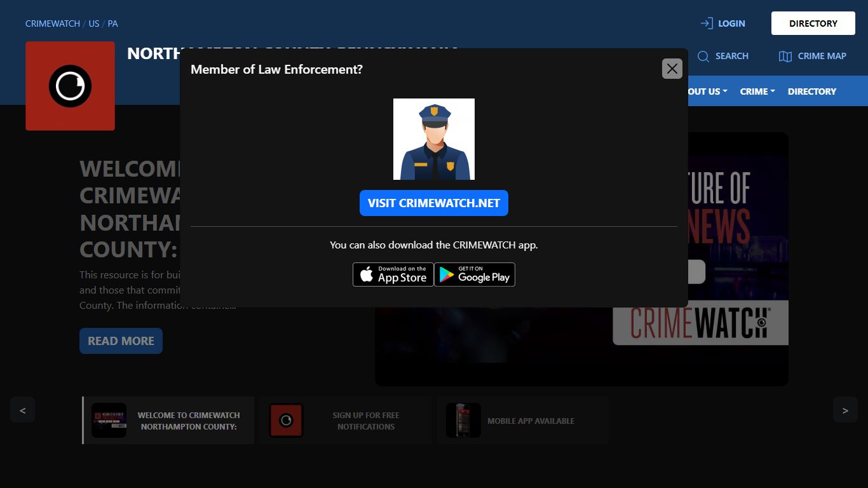Open the CRIMEWATCH breadcrumb link
This screenshot has height=488, width=868.
[x=53, y=24]
